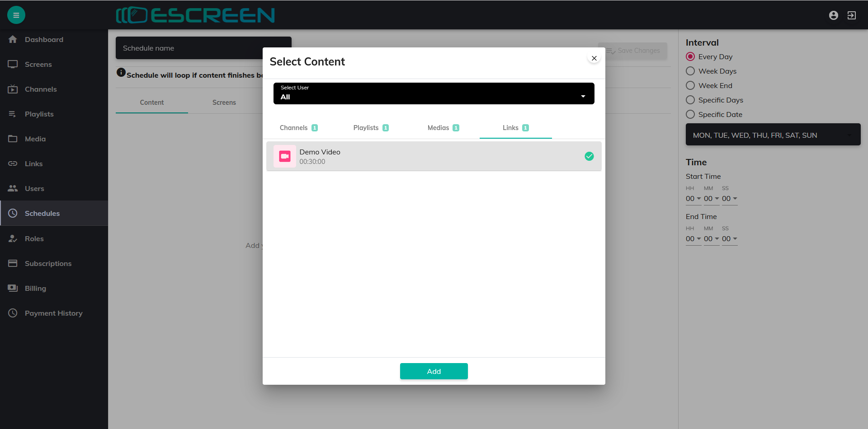
Task: Go to Playlists in the sidebar
Action: tap(39, 114)
